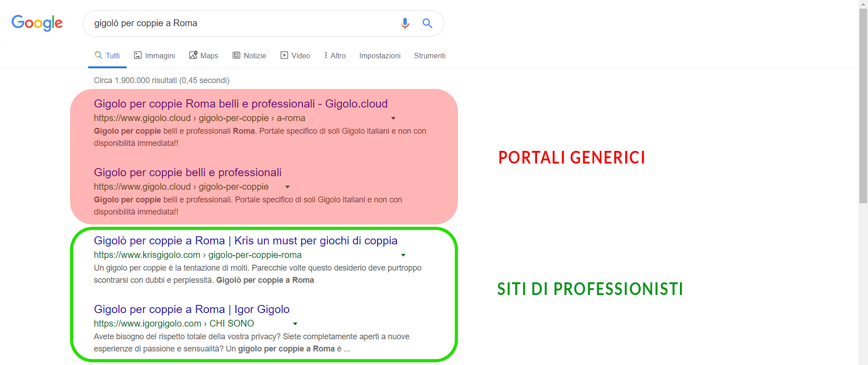
Task: Open the Notizie tab
Action: [x=249, y=56]
